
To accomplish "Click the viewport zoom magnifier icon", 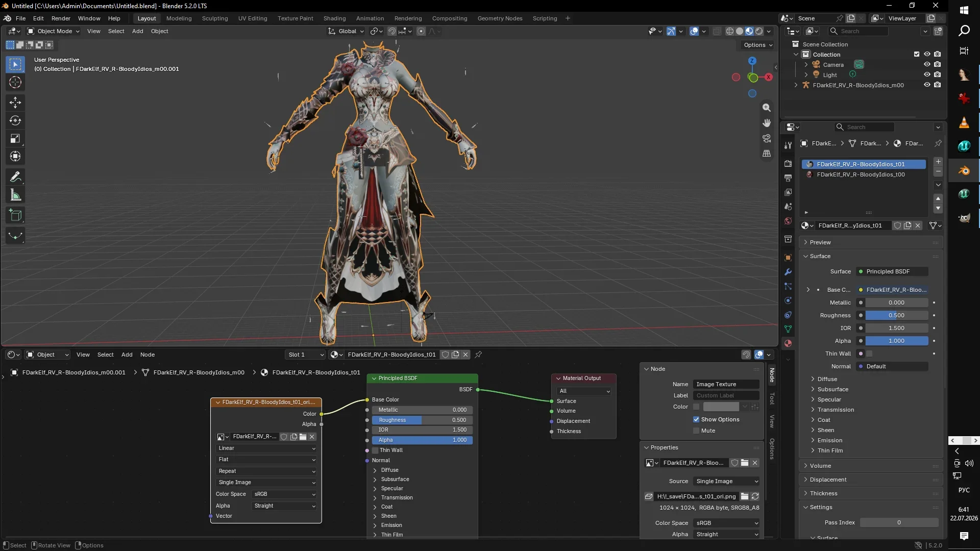I will (767, 108).
